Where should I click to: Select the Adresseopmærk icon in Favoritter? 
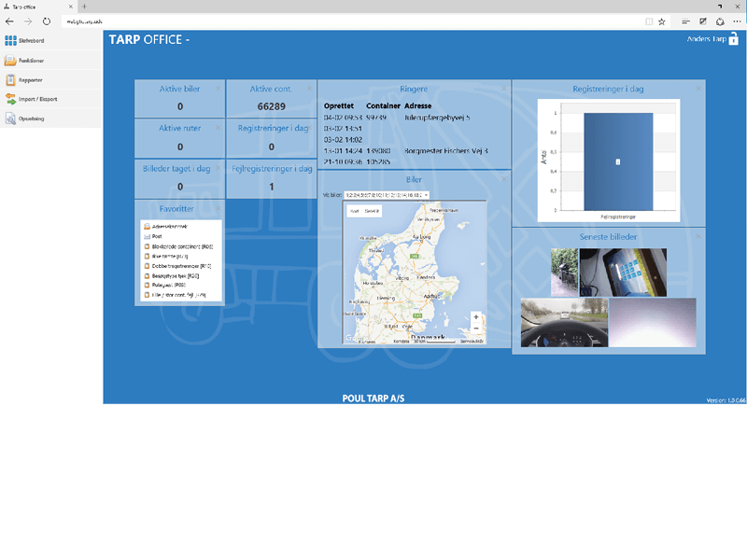147,225
